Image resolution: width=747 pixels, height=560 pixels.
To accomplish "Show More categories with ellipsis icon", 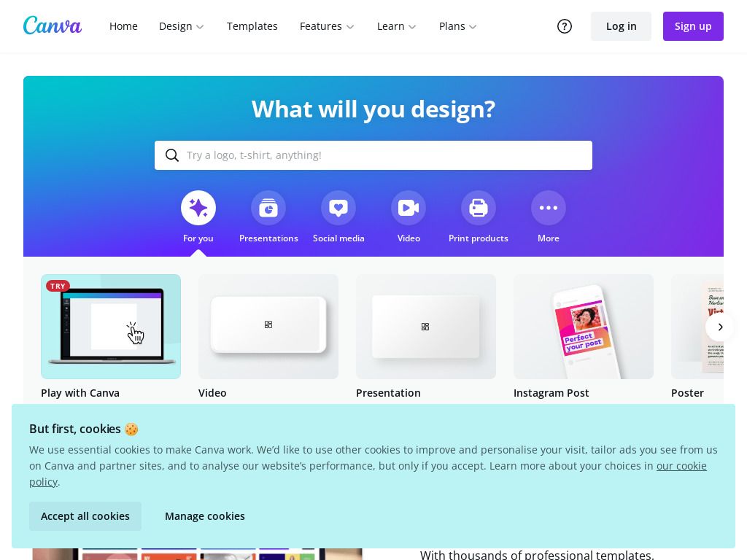I will pos(549,208).
